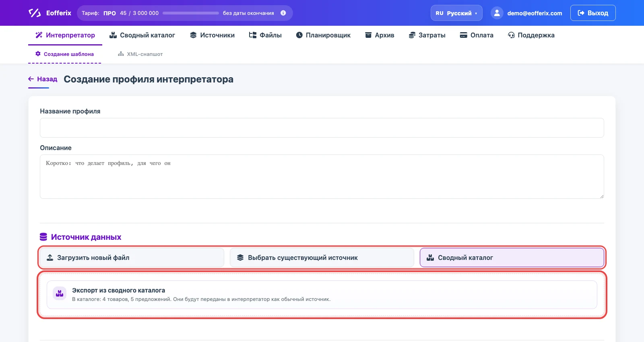This screenshot has width=644, height=342.
Task: Click the Архив box icon
Action: click(368, 35)
